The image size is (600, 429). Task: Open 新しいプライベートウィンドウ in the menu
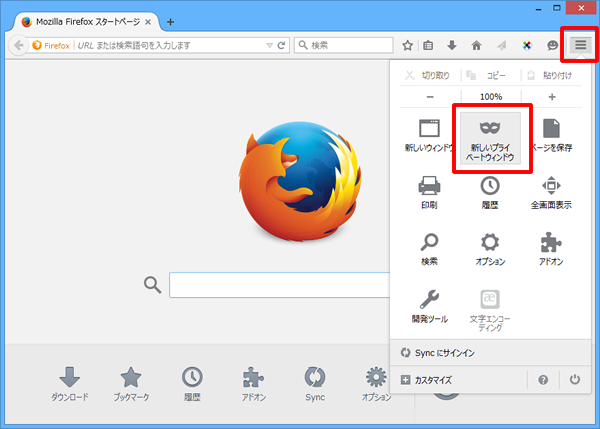(x=490, y=138)
